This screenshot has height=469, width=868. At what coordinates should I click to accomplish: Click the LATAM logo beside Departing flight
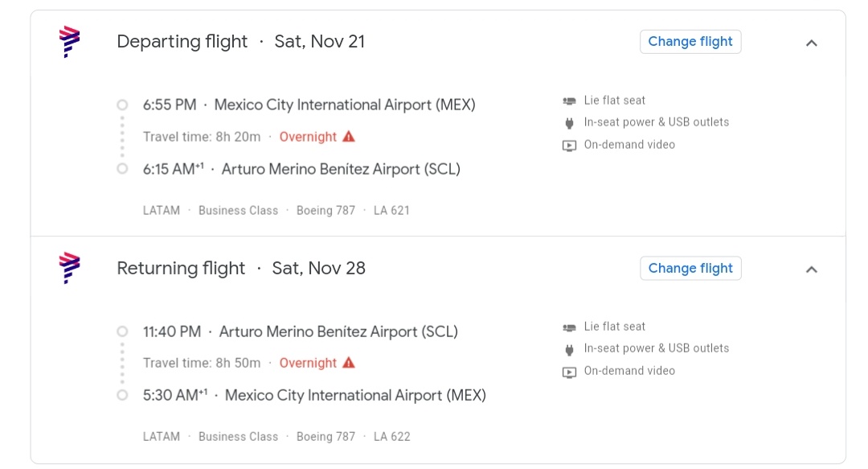[70, 42]
